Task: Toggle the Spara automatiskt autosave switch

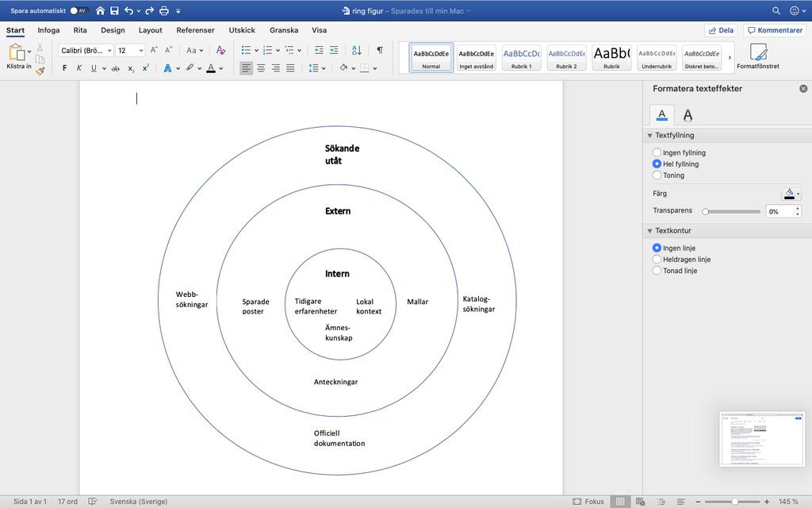Action: [79, 10]
